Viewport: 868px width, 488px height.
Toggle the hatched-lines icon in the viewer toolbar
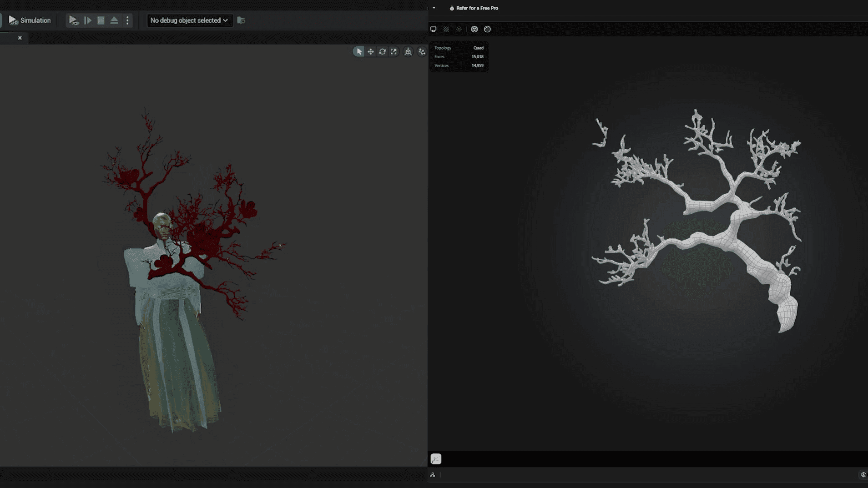446,29
